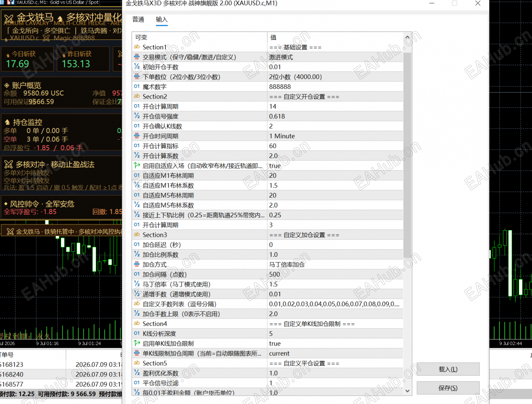Open the 激进模式 trading mode dropdown value
The height and width of the screenshot is (404, 532).
(x=335, y=57)
